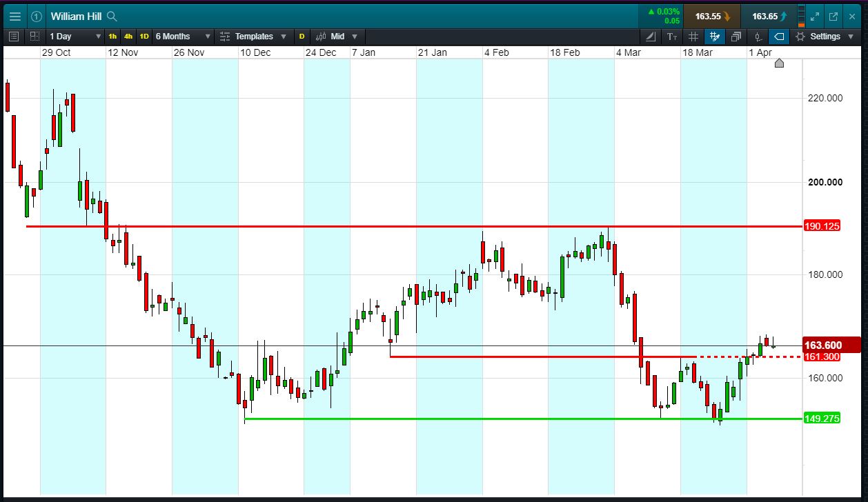Click the 180.000 price axis label

pyautogui.click(x=825, y=274)
